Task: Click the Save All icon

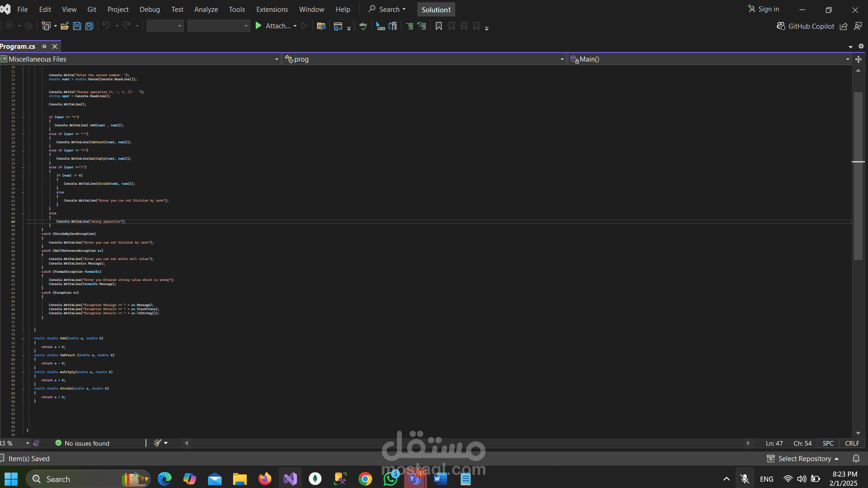Action: tap(89, 26)
